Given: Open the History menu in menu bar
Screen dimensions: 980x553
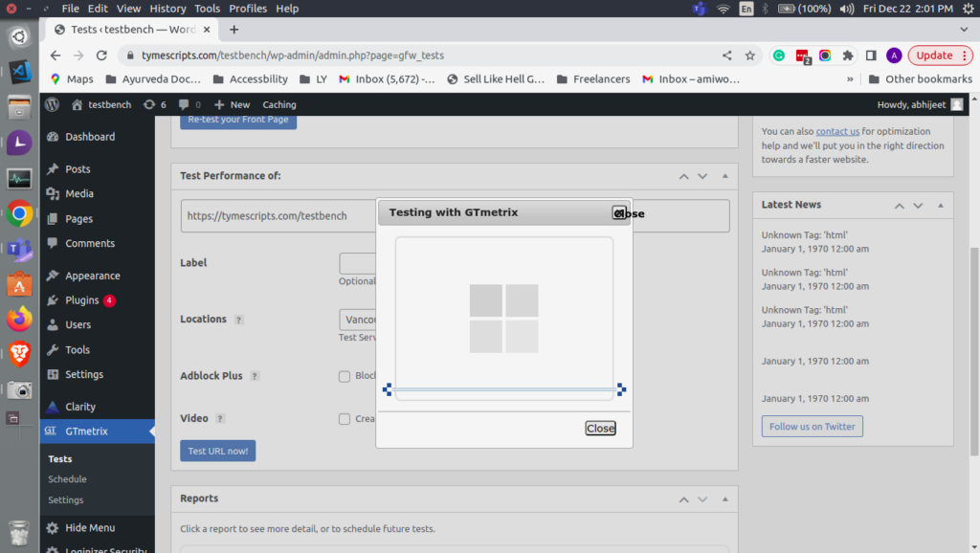Looking at the screenshot, I should (x=167, y=9).
